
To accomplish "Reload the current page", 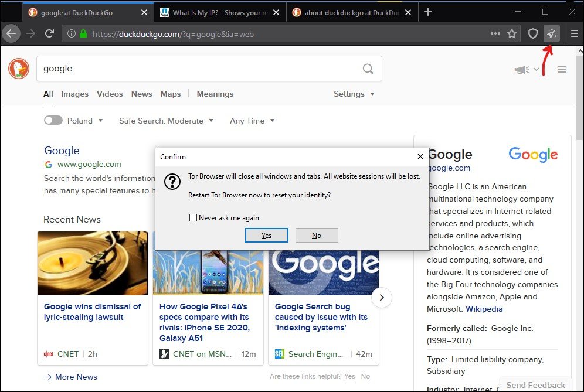I will tap(49, 34).
